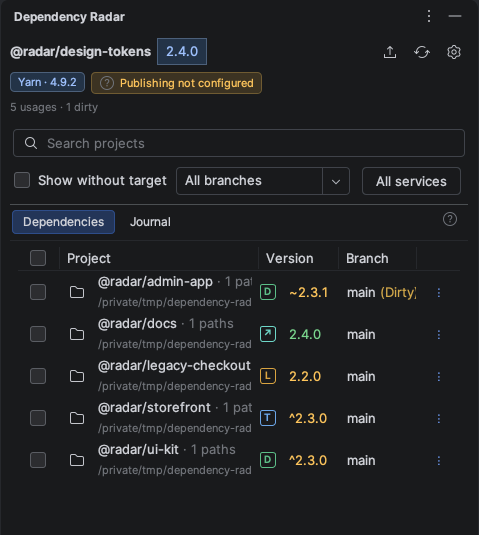
Task: Click the ^2.3.0 version in ui-kit row
Action: tap(308, 460)
